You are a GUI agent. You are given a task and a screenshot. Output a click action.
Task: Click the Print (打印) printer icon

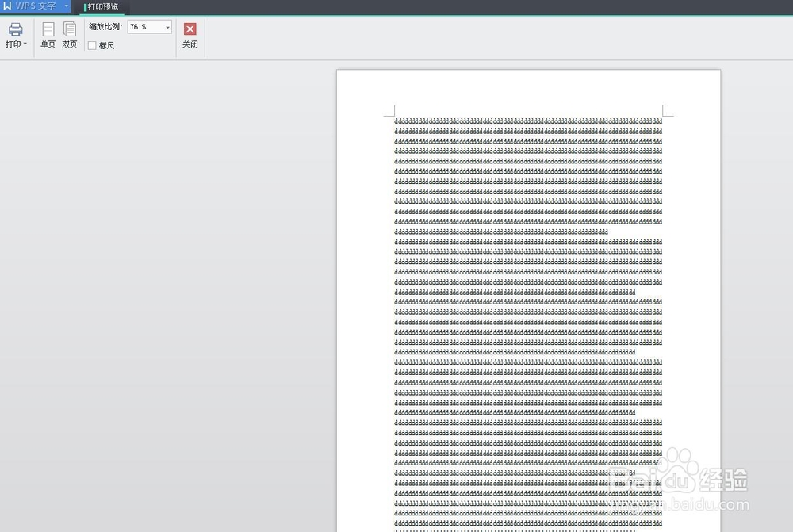pos(16,29)
